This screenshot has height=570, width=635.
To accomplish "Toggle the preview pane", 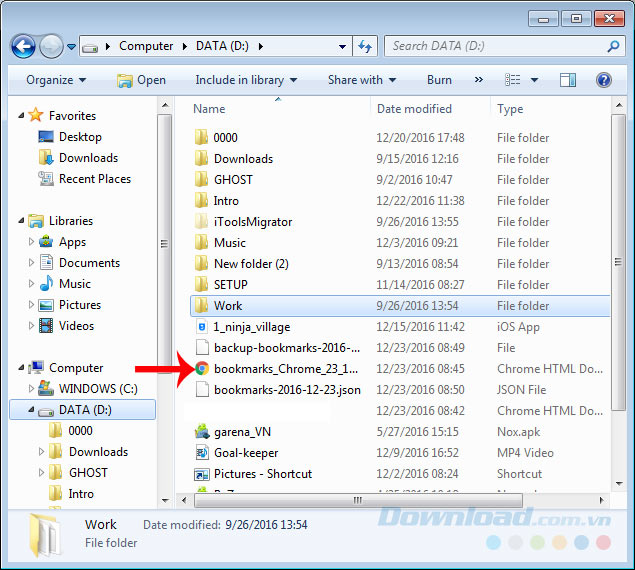I will pyautogui.click(x=568, y=80).
